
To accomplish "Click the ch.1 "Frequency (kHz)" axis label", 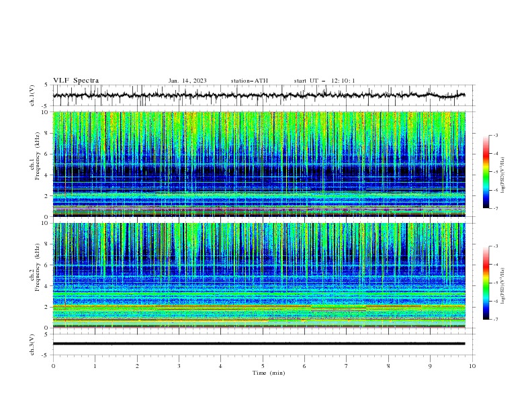I will point(38,154).
